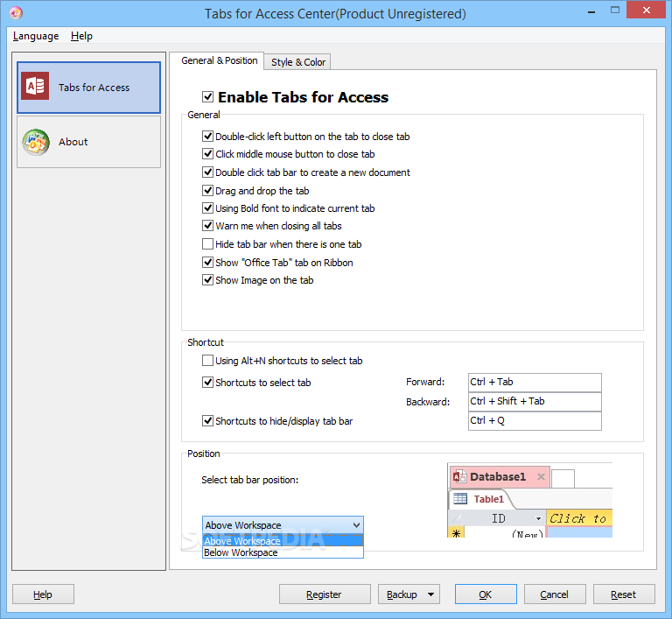Toggle Using Bold font for current tab

[x=208, y=208]
